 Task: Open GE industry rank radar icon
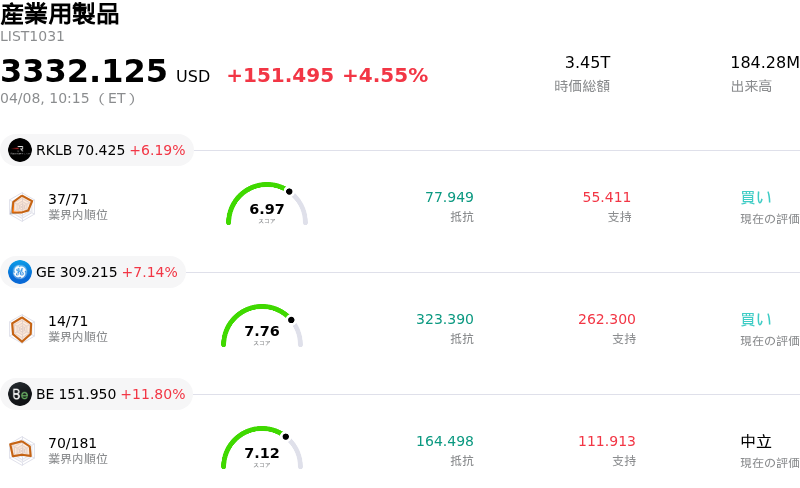(x=22, y=328)
